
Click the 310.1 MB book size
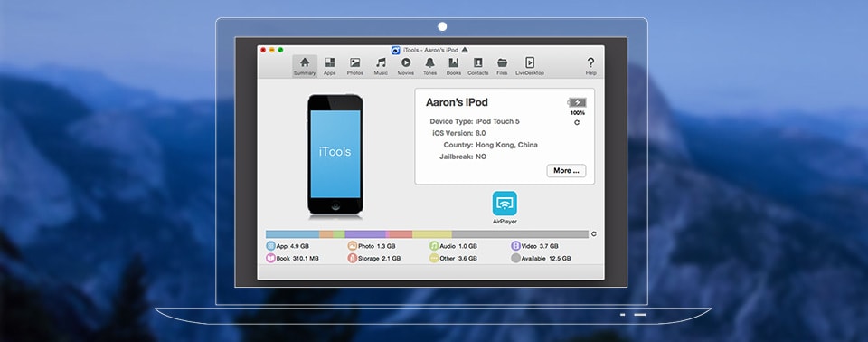click(x=306, y=258)
